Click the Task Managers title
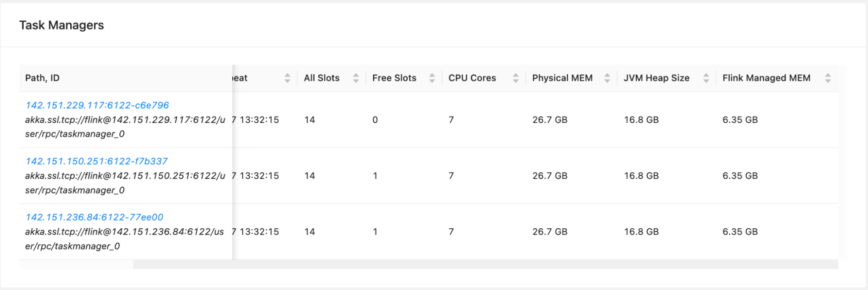This screenshot has width=868, height=290. coord(62,25)
